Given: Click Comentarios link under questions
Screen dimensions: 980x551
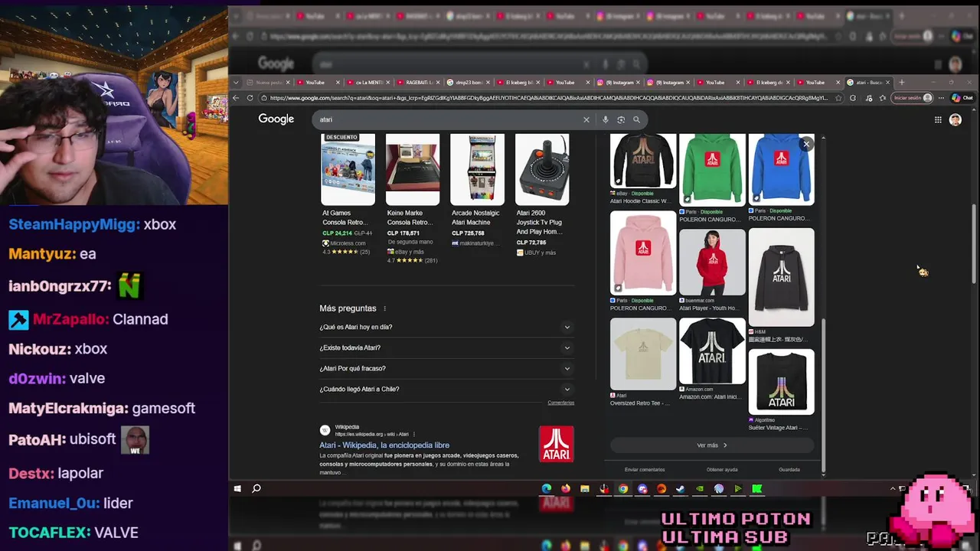Looking at the screenshot, I should [560, 403].
